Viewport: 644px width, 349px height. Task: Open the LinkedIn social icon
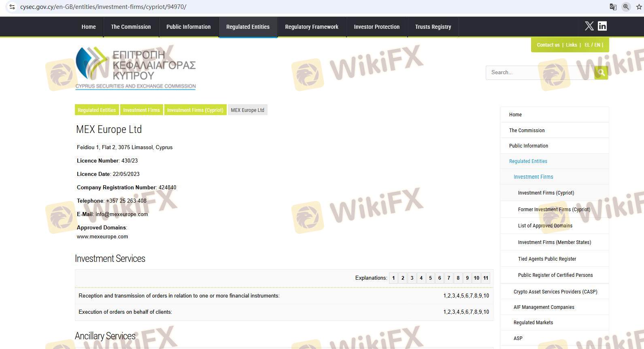point(602,26)
